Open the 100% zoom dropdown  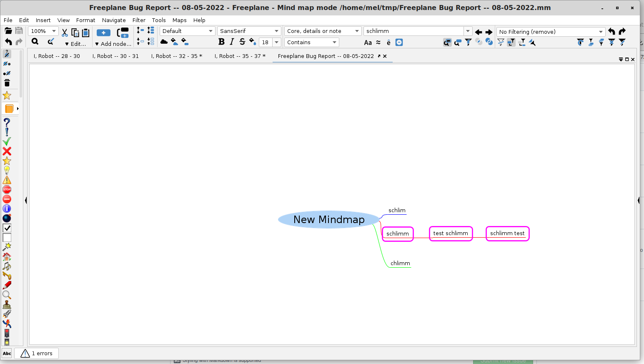coord(43,31)
